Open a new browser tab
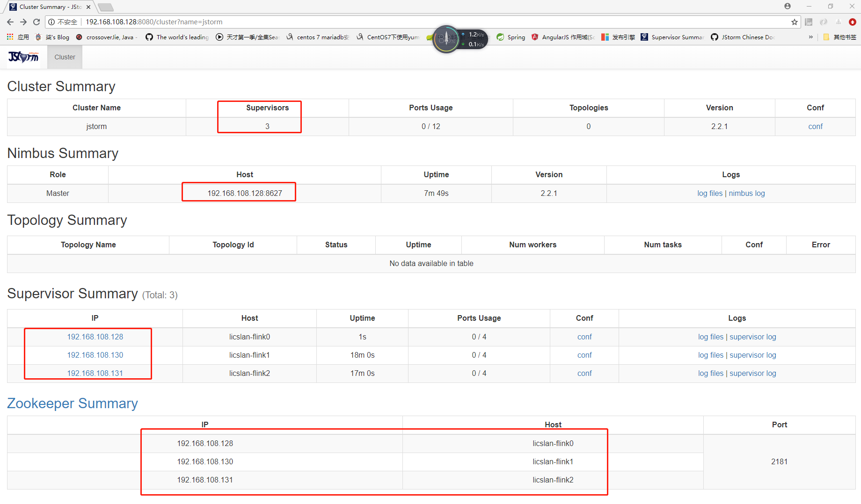Viewport: 861px width, 504px height. [106, 7]
